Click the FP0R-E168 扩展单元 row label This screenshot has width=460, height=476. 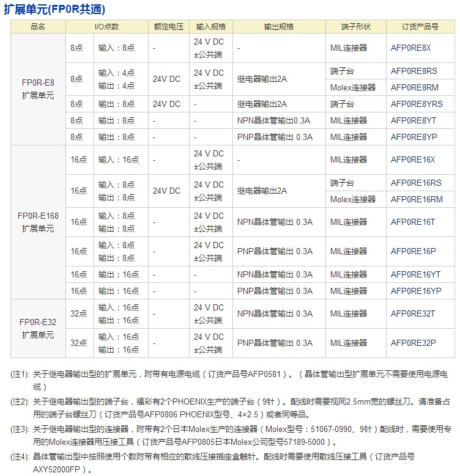(38, 222)
